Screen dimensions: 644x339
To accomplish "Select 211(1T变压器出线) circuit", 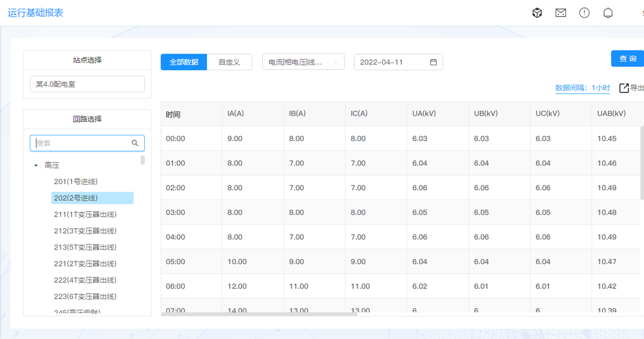I will click(x=85, y=214).
